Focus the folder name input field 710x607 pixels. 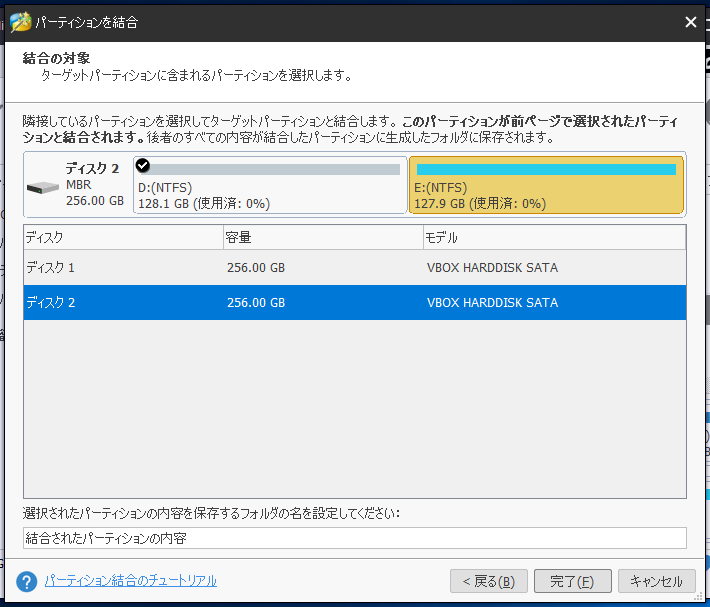[x=355, y=538]
